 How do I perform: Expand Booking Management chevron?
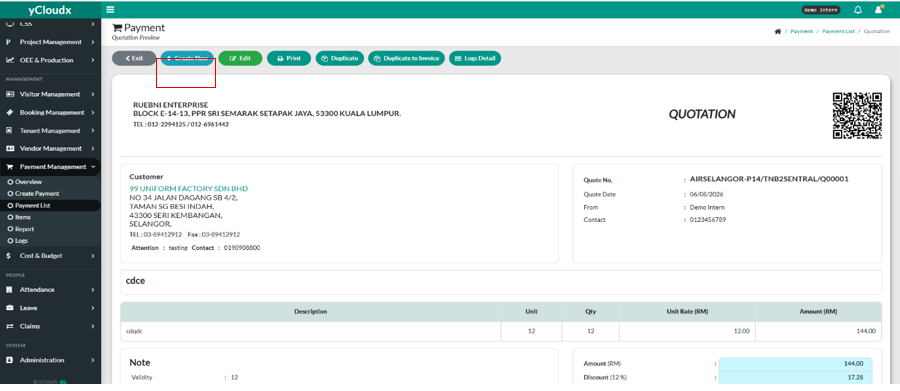point(92,113)
